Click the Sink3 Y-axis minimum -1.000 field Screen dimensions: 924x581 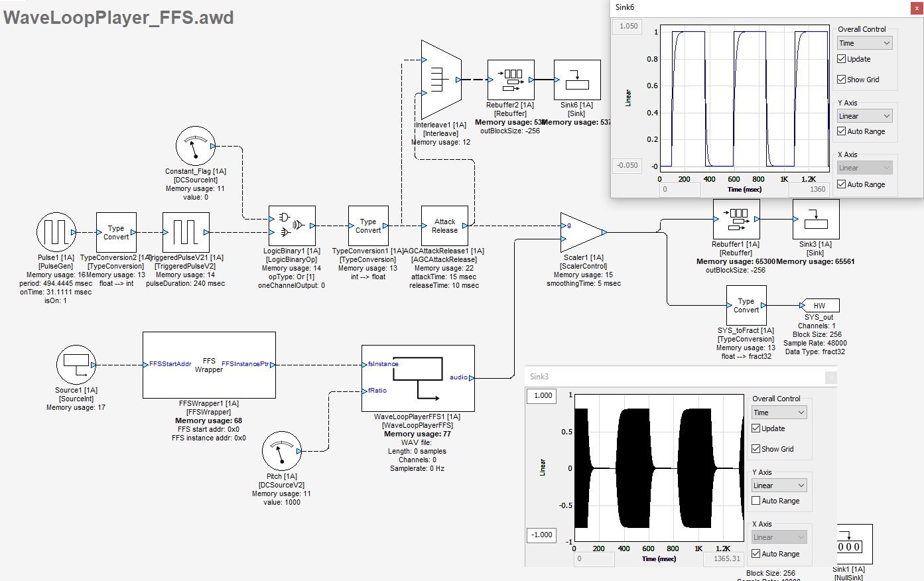(x=542, y=535)
